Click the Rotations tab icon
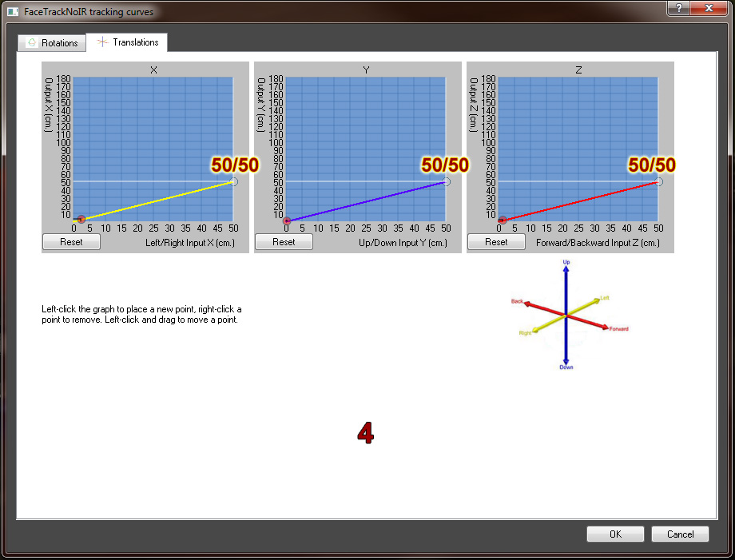Screen dimensions: 735x560 click(32, 42)
